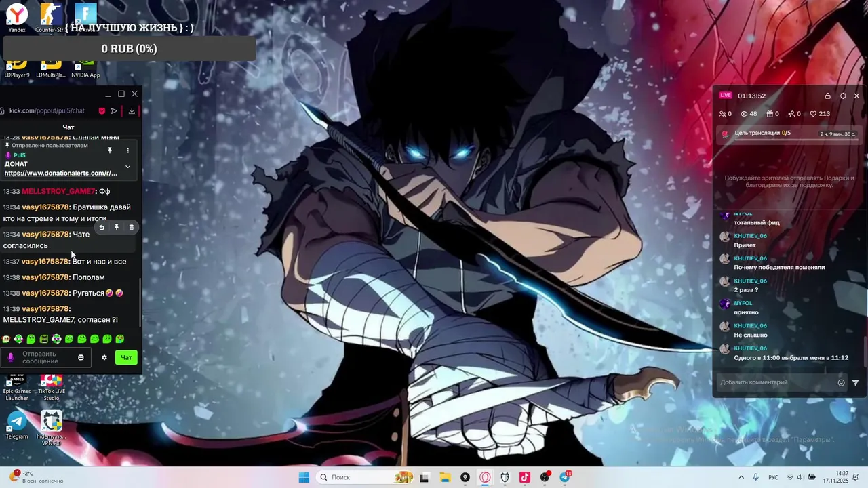The image size is (868, 488).
Task: Click the viewers eye count 48
Action: point(749,114)
